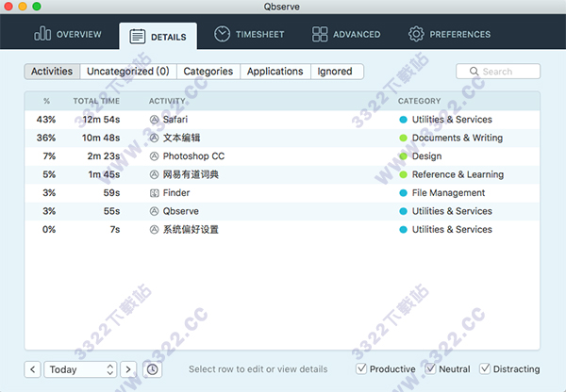Click the green dot beside Design
Image resolution: width=566 pixels, height=392 pixels.
pos(403,156)
